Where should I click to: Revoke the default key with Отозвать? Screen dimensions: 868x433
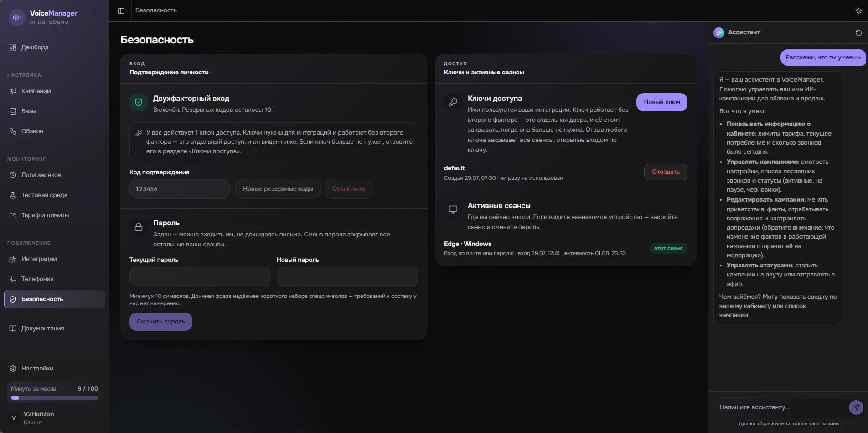point(666,172)
